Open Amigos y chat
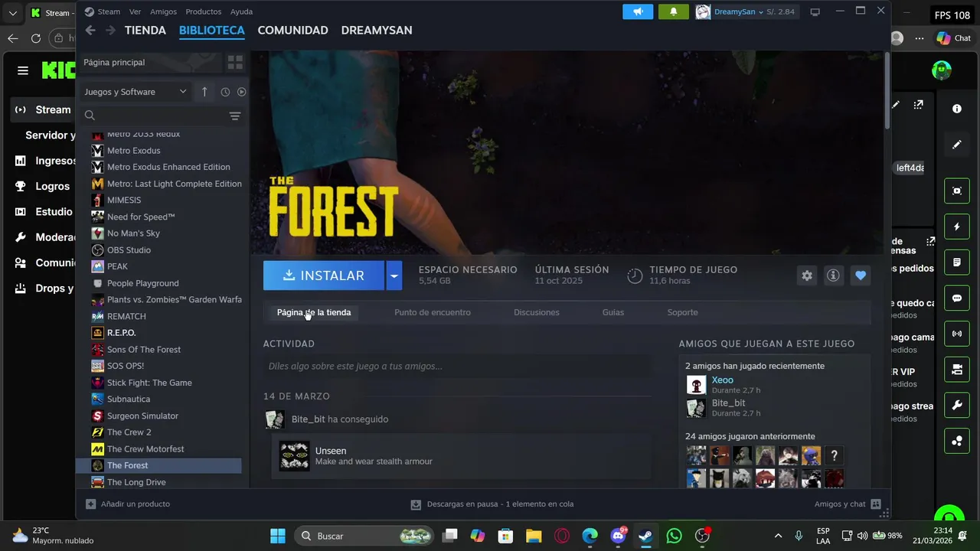This screenshot has width=980, height=551. coord(848,504)
